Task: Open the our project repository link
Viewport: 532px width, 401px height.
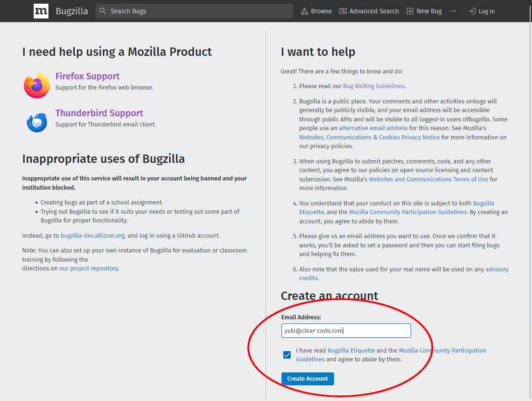Action: coord(89,268)
